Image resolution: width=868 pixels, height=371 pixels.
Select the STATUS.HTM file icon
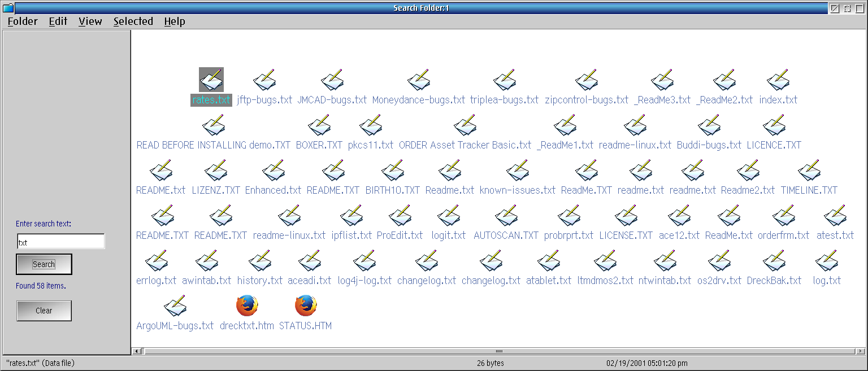(x=305, y=306)
